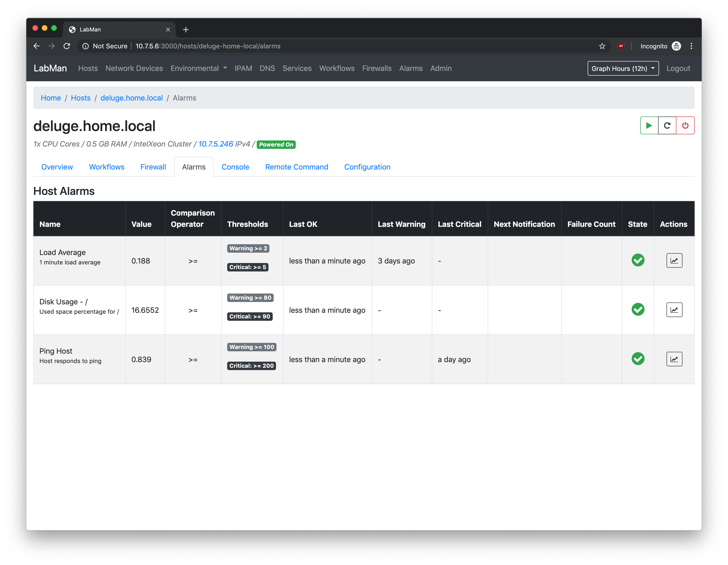Bookmark page with star icon
The width and height of the screenshot is (728, 565).
tap(602, 46)
